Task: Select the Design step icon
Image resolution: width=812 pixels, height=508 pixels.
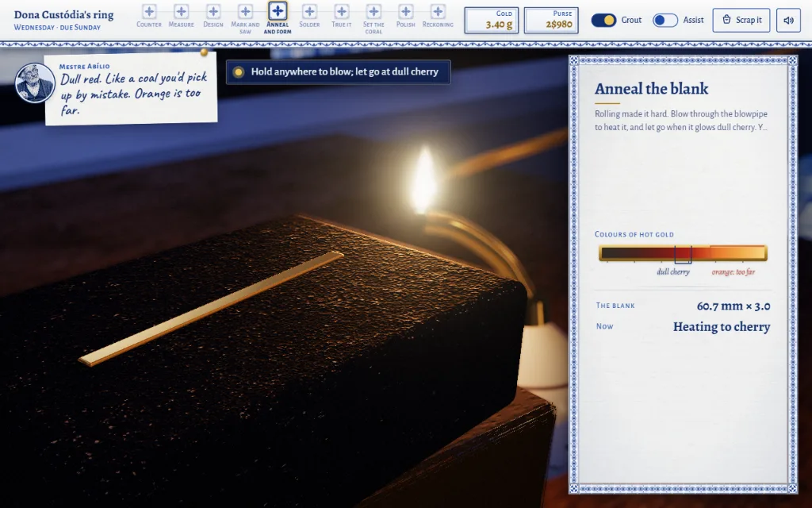Action: (213, 11)
